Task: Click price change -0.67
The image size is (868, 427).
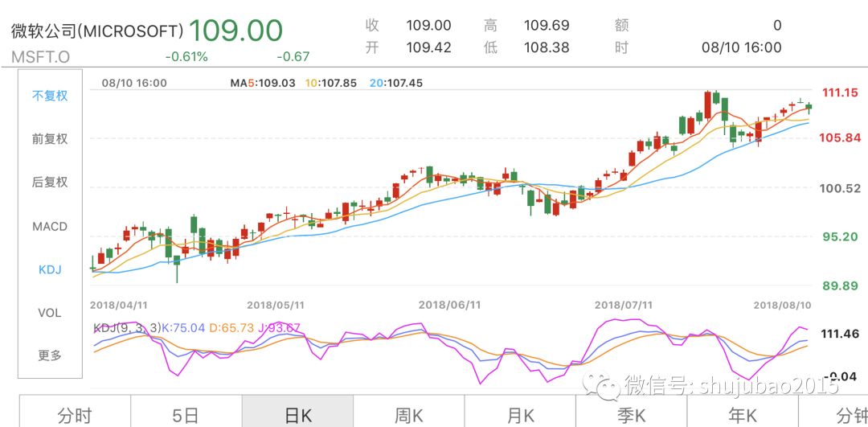Action: tap(293, 56)
